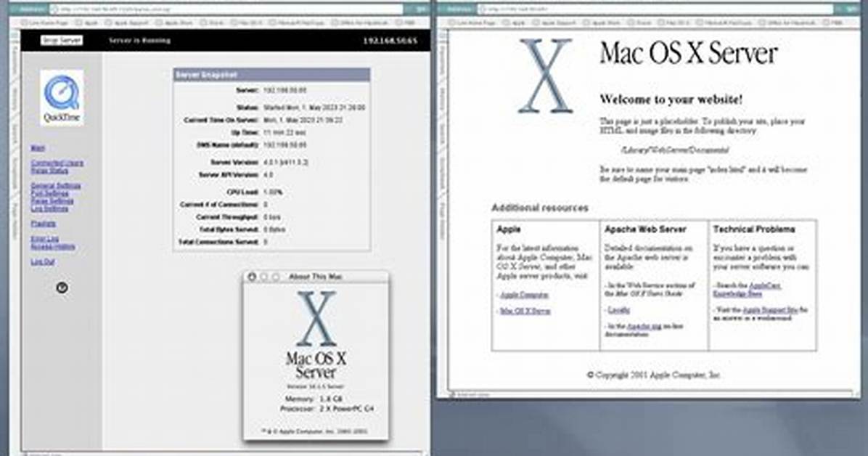This screenshot has width=868, height=456.
Task: Click the Technical Problems column heading
Action: point(754,229)
